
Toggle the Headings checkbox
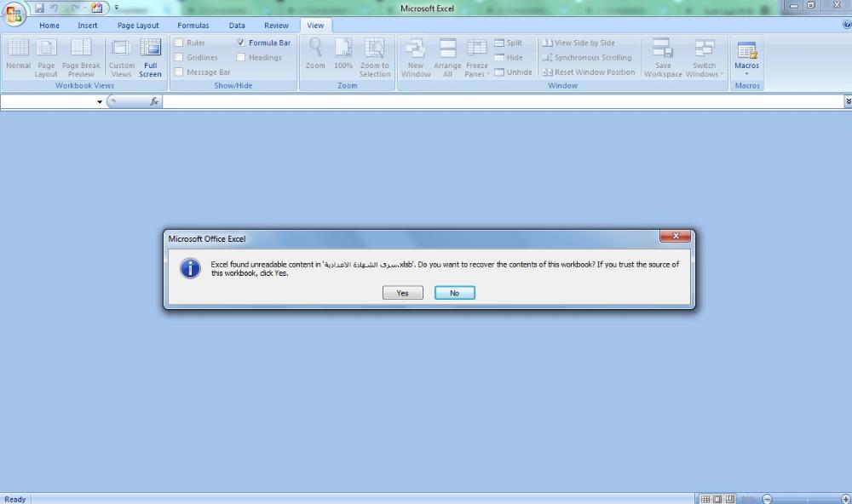click(241, 57)
